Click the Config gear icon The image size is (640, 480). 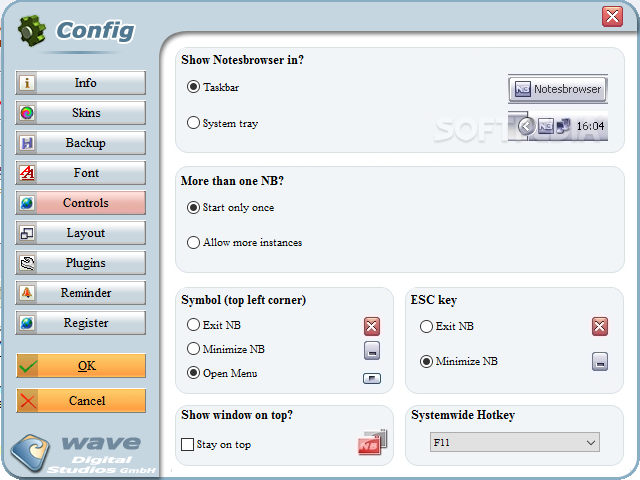(32, 30)
